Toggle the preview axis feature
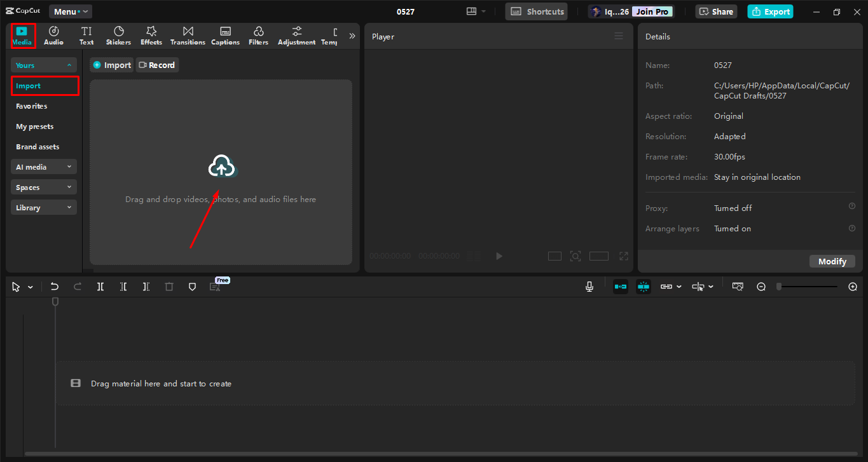The height and width of the screenshot is (462, 868). pyautogui.click(x=643, y=287)
